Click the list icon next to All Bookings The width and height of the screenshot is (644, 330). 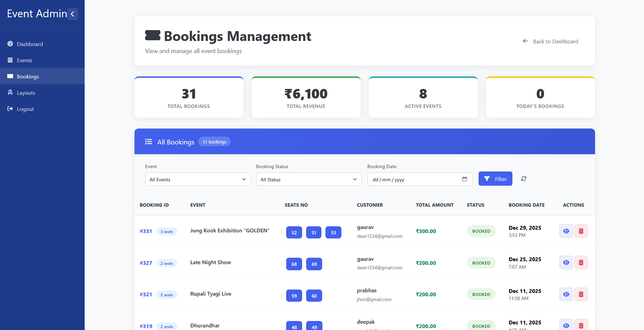(x=148, y=142)
